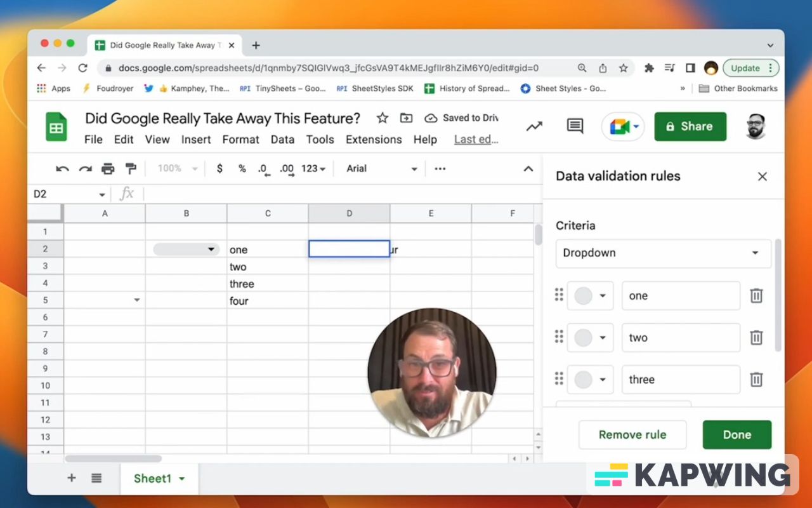Add a new sheet with plus icon

pos(72,478)
